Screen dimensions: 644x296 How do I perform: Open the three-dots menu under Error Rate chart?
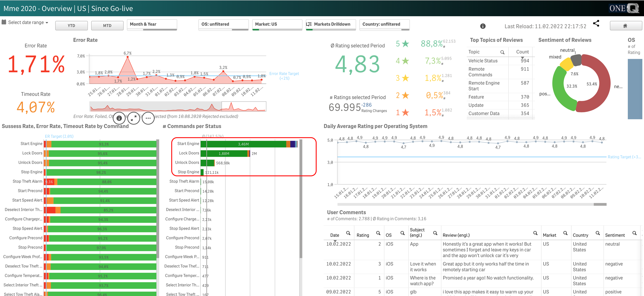(x=148, y=118)
